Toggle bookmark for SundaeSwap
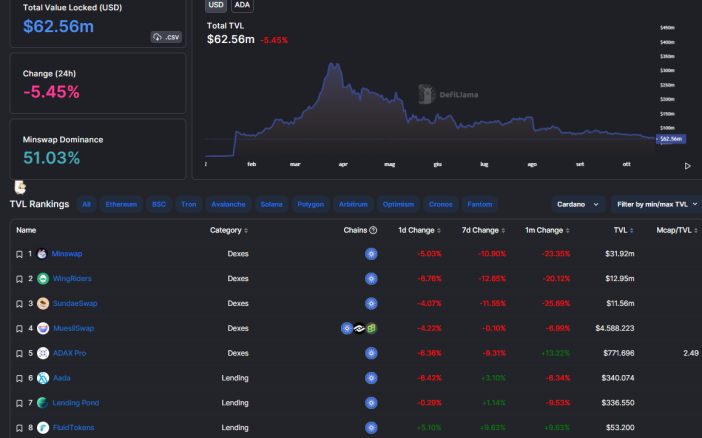 [19, 304]
